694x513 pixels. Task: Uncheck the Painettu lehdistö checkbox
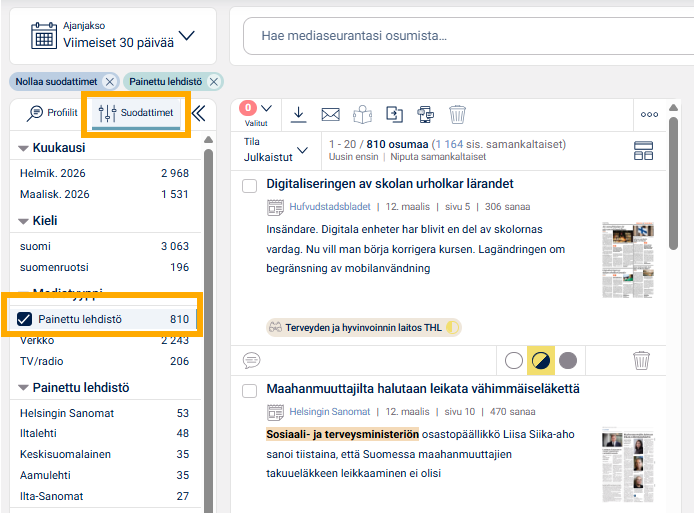24,319
